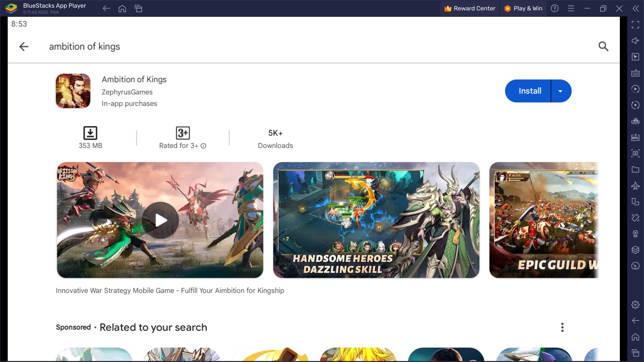The image size is (644, 362).
Task: Open Play & Win
Action: click(523, 8)
